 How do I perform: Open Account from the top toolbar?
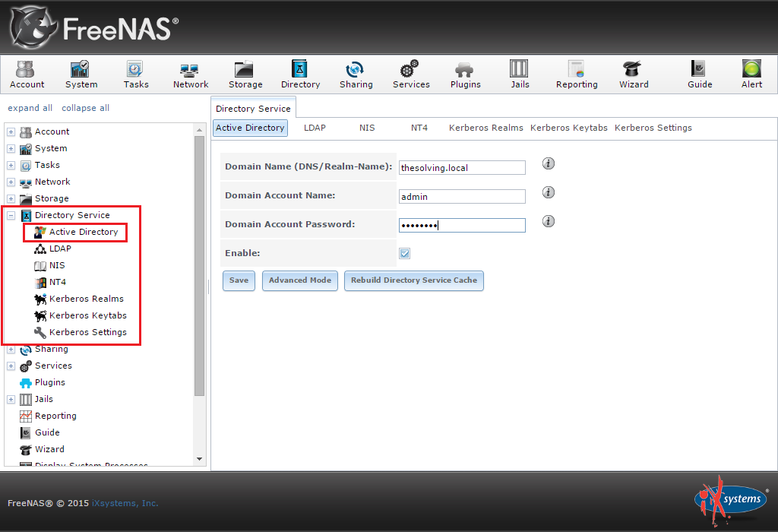tap(27, 74)
